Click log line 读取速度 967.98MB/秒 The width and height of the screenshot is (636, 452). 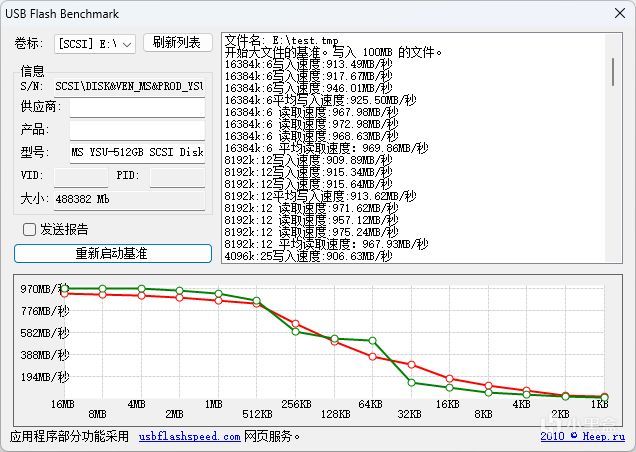click(312, 112)
